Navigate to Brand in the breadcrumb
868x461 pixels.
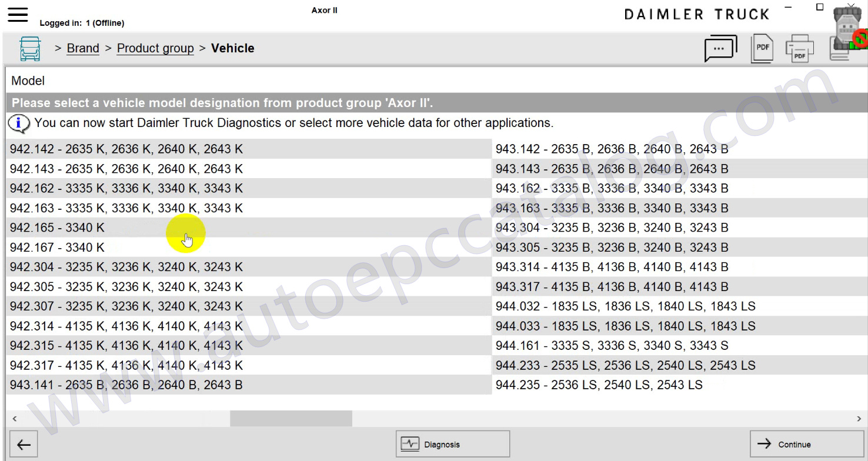click(83, 49)
